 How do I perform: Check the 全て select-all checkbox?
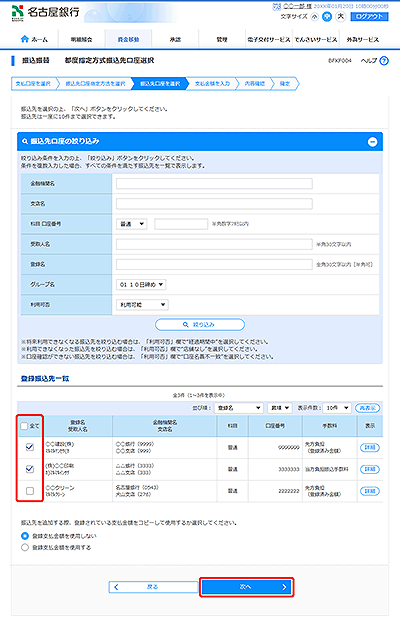(24, 426)
